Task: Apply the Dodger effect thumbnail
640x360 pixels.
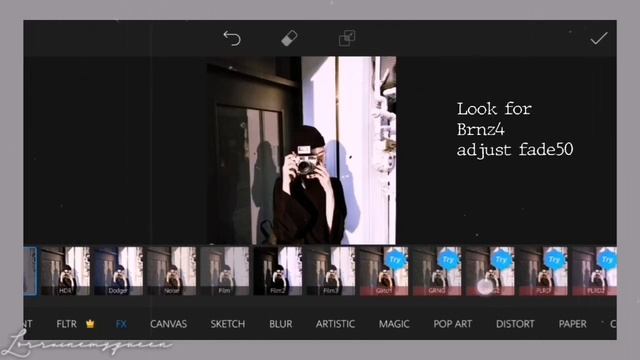Action: pos(118,271)
